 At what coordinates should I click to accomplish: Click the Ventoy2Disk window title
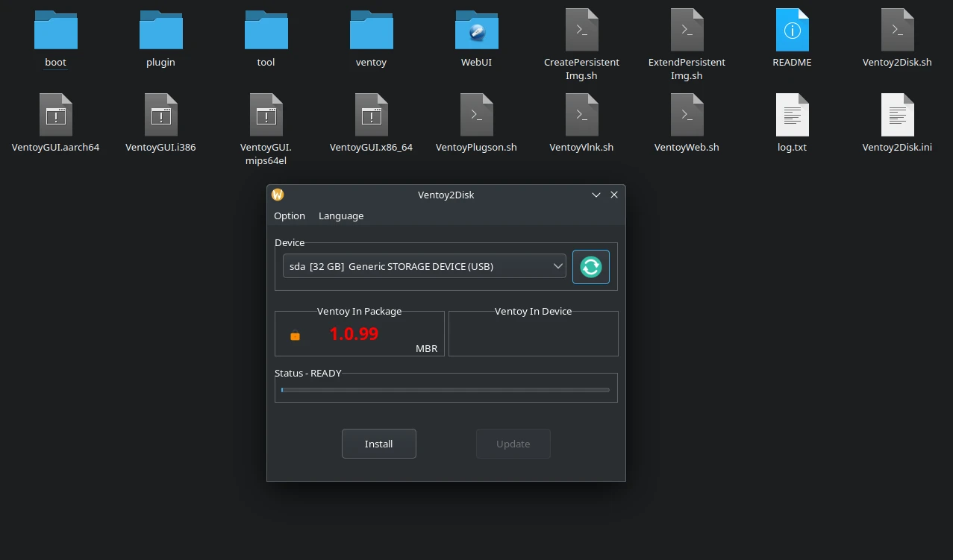click(446, 195)
